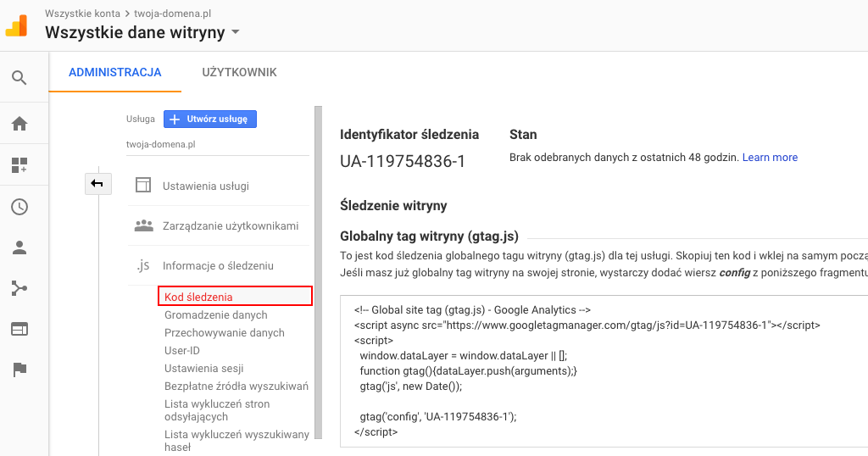Click the back arrow button in admin column
The width and height of the screenshot is (868, 456).
97,183
